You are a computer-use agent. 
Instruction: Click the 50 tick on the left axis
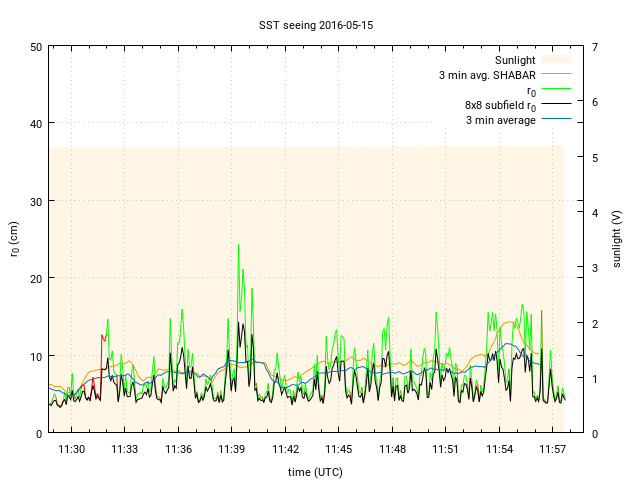coord(35,47)
